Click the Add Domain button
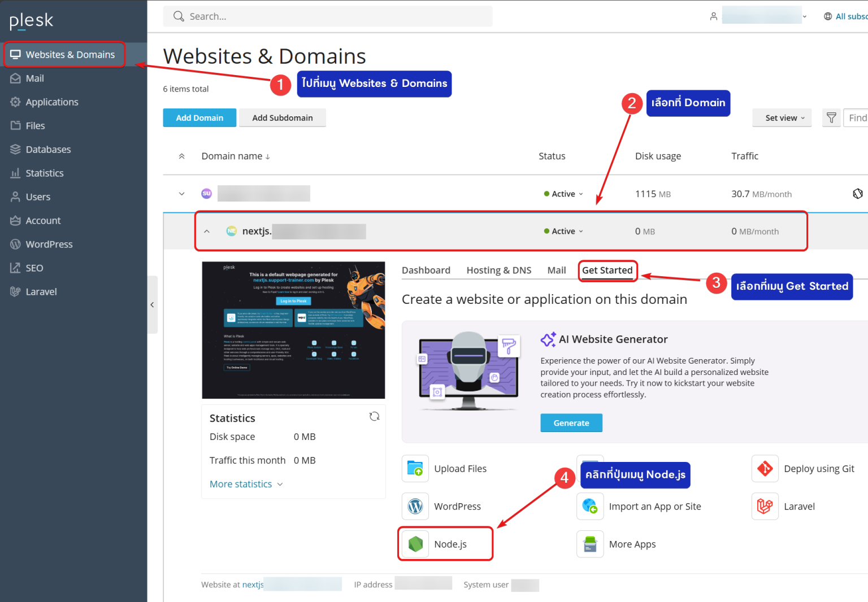 (x=199, y=117)
